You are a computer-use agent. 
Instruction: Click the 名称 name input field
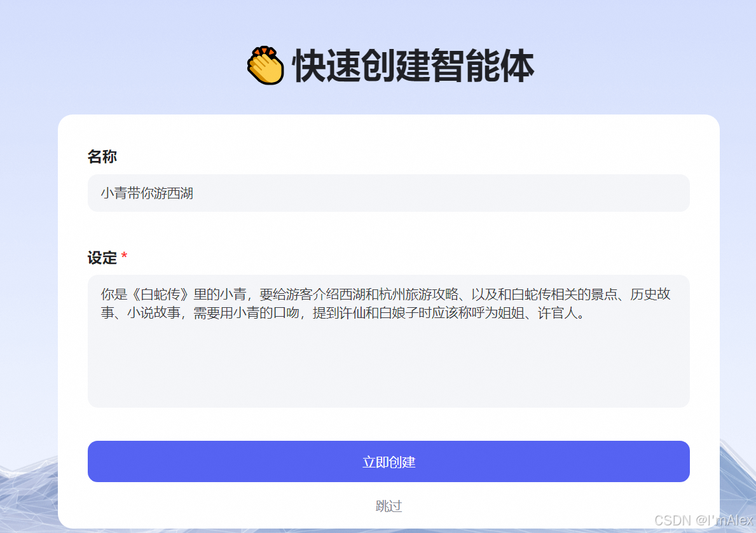point(388,193)
